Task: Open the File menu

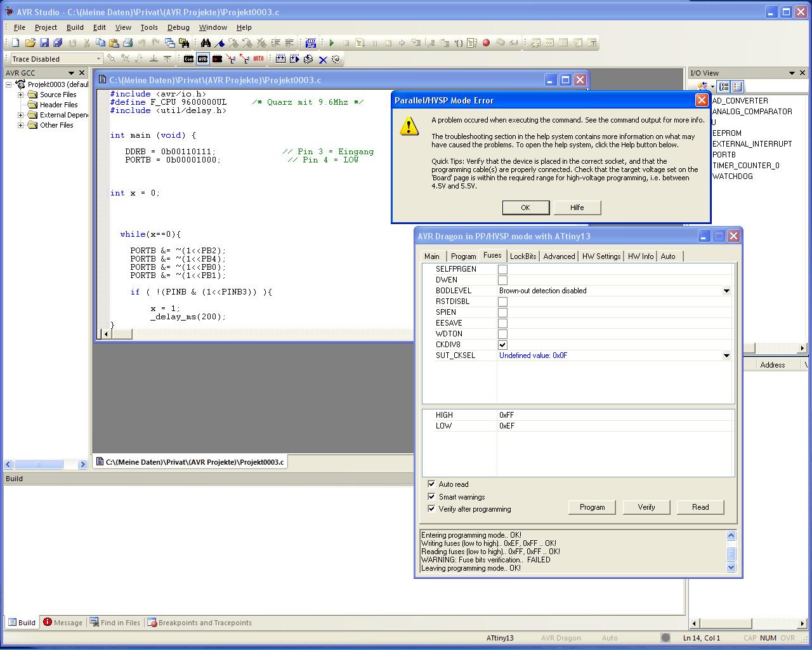Action: coord(20,27)
